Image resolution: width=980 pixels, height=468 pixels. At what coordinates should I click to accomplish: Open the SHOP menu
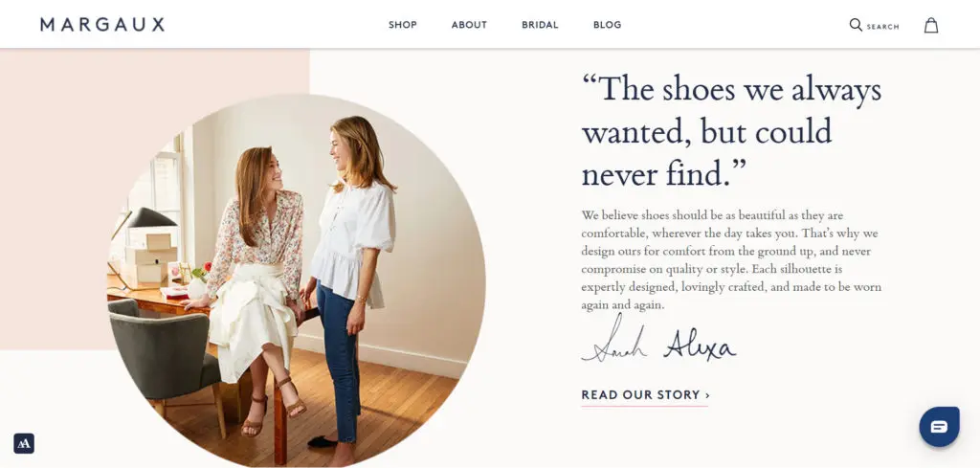click(403, 25)
